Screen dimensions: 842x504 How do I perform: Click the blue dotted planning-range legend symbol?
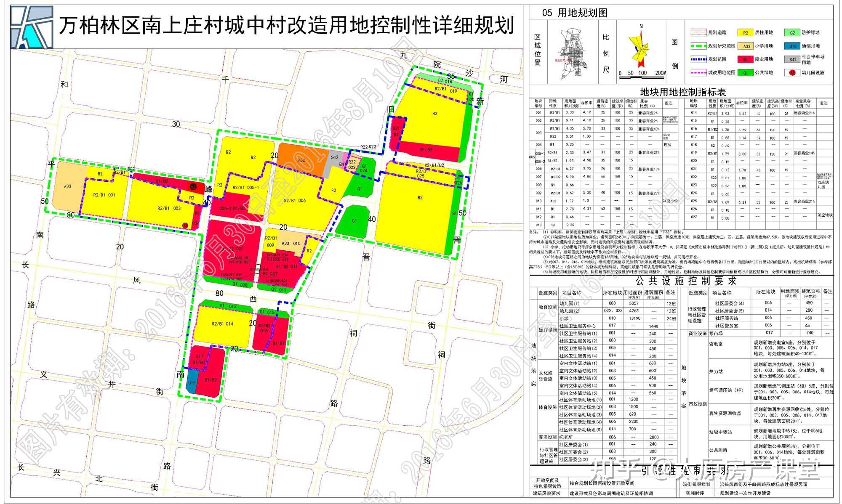698,59
